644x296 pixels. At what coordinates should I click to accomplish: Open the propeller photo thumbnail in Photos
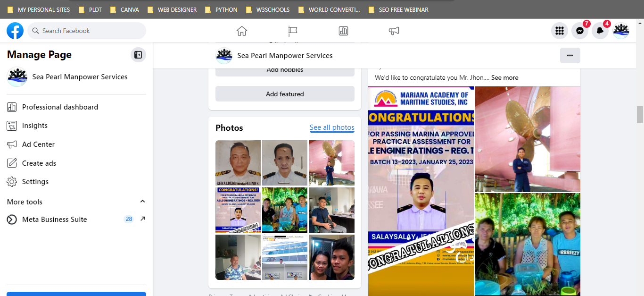tap(332, 163)
